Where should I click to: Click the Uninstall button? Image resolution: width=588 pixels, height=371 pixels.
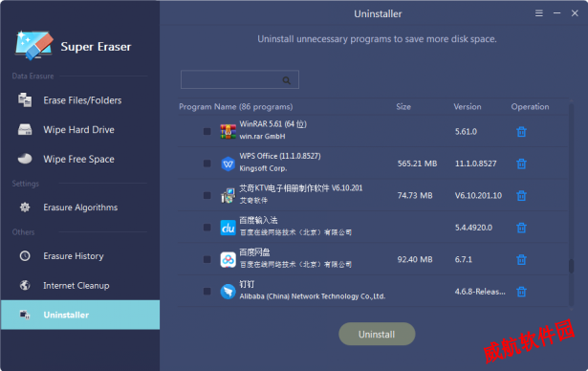[x=377, y=334]
